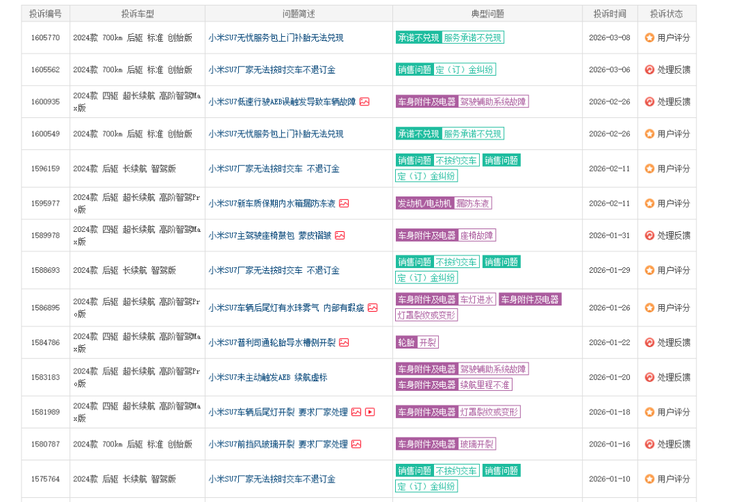Open 用户评分 link for complaint 1575764
The width and height of the screenshot is (750, 502).
[673, 480]
